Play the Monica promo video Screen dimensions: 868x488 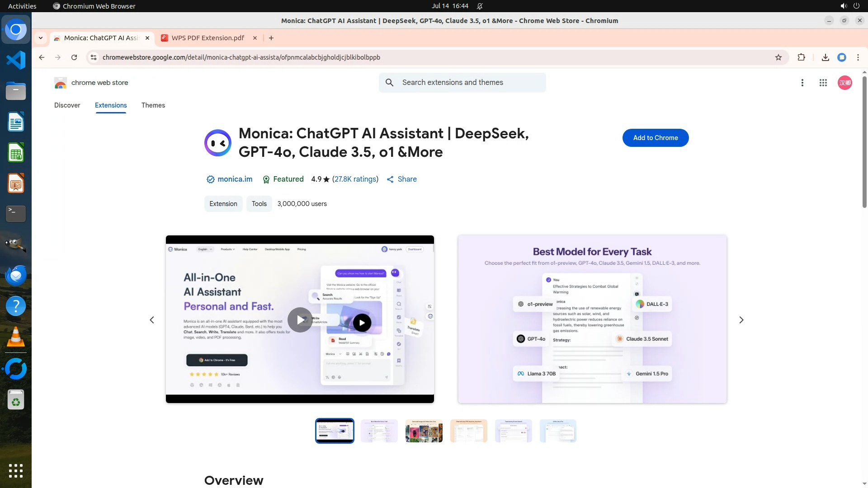(300, 320)
